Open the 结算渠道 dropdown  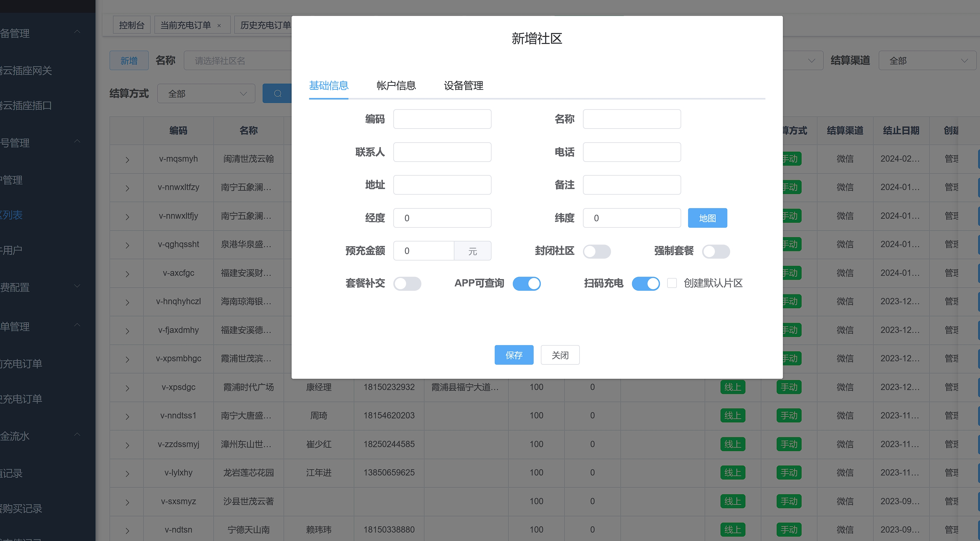click(x=927, y=61)
